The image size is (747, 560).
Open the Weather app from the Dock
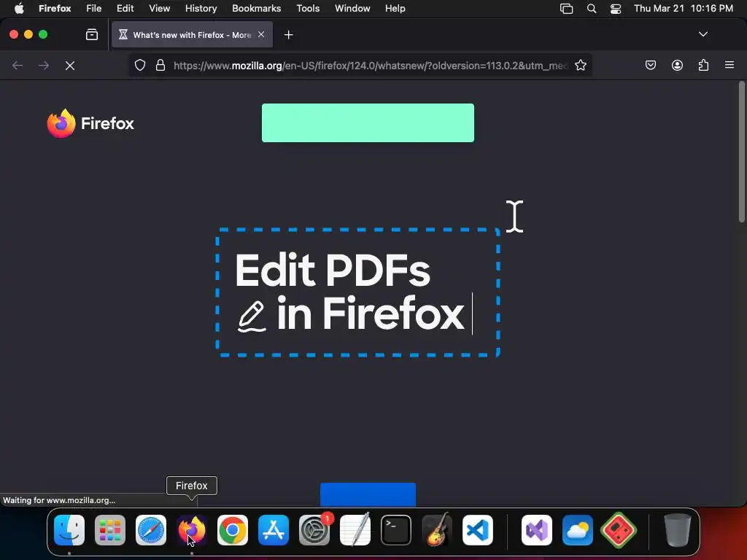point(578,530)
